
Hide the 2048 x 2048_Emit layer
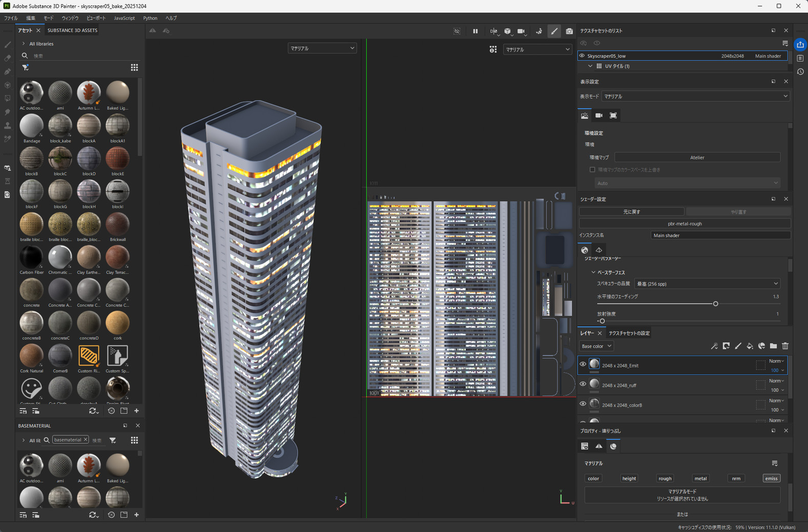pos(583,364)
